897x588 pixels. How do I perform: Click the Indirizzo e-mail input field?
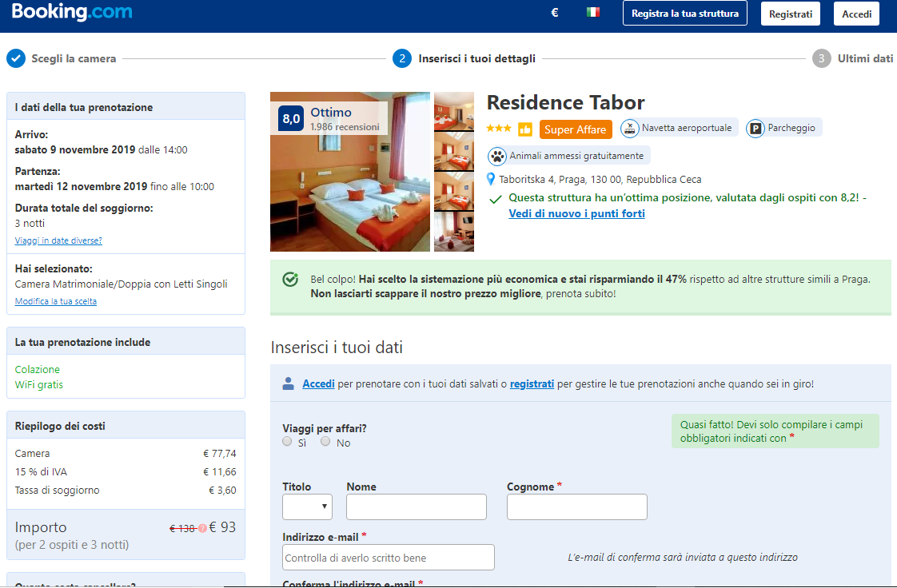pyautogui.click(x=389, y=557)
